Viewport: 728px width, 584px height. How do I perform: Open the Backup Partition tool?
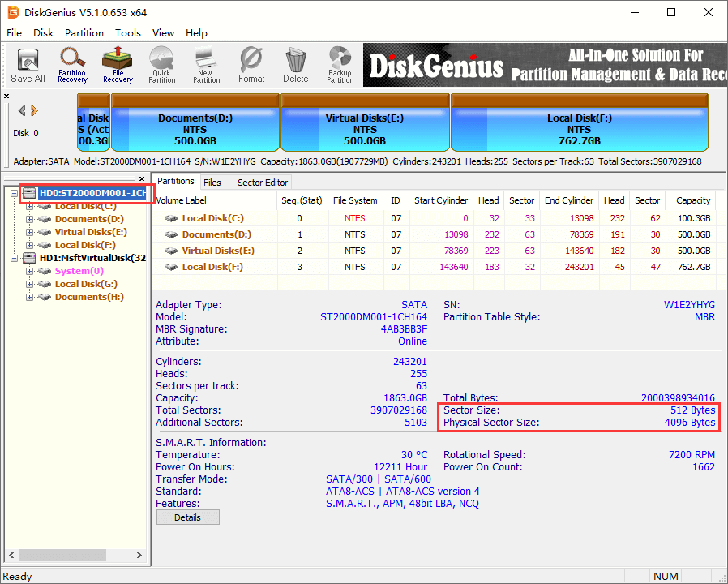(340, 65)
